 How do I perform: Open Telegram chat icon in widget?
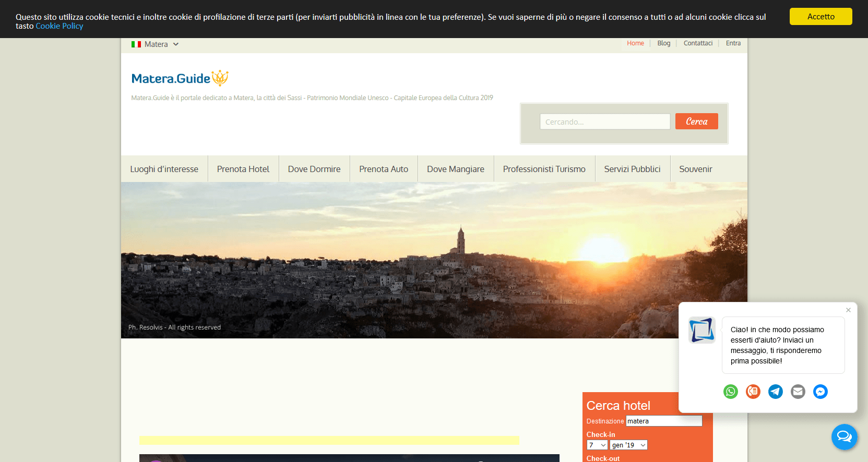[x=776, y=392]
